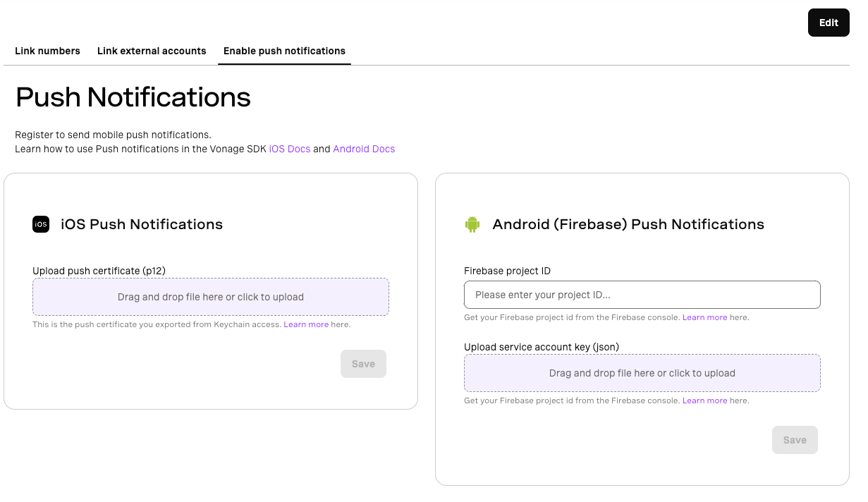
Task: Switch to the Link numbers tab
Action: click(x=47, y=51)
